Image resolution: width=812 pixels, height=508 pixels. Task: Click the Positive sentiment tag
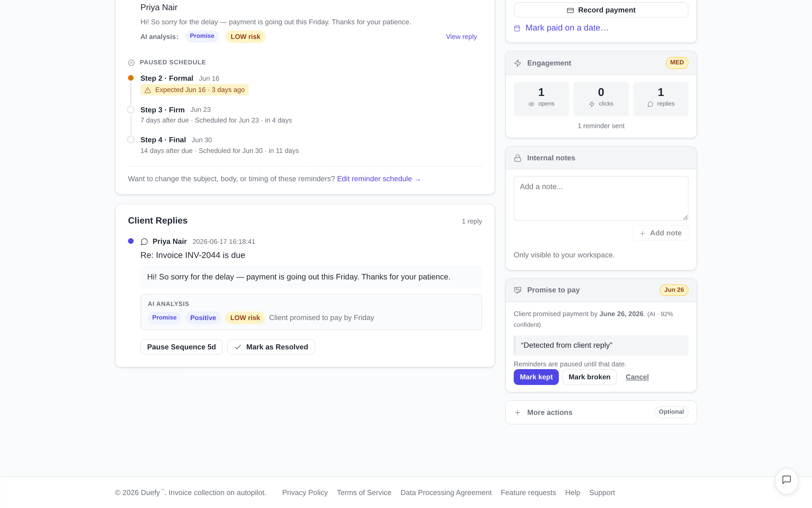point(203,317)
